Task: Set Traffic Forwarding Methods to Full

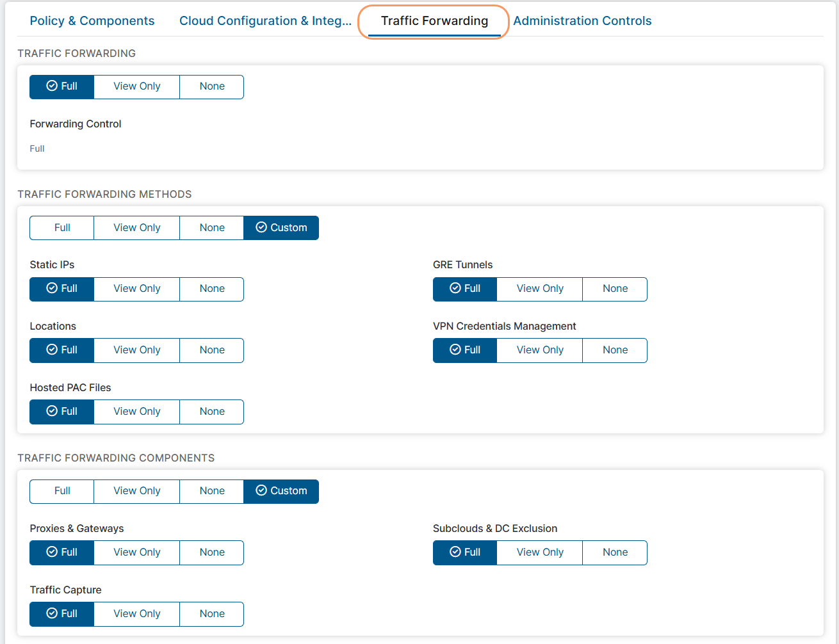Action: point(61,227)
